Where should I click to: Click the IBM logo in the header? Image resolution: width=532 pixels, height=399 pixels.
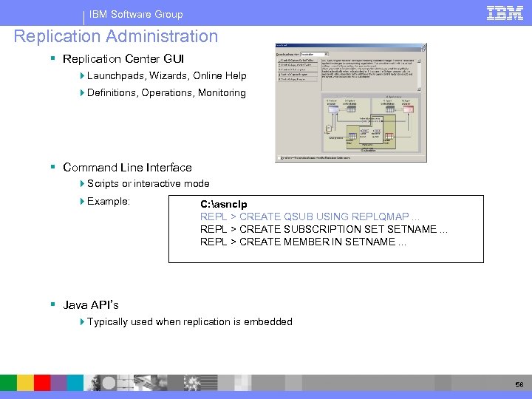pyautogui.click(x=505, y=13)
